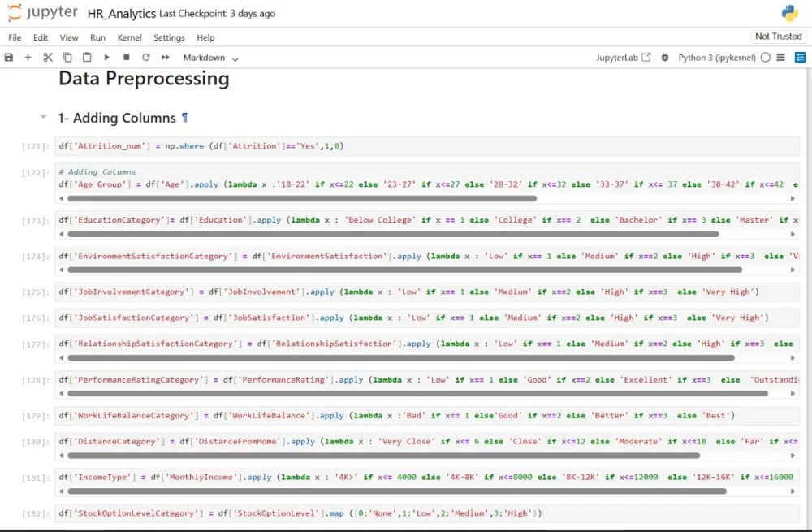Restart the kernel
This screenshot has height=532, width=812.
click(145, 57)
